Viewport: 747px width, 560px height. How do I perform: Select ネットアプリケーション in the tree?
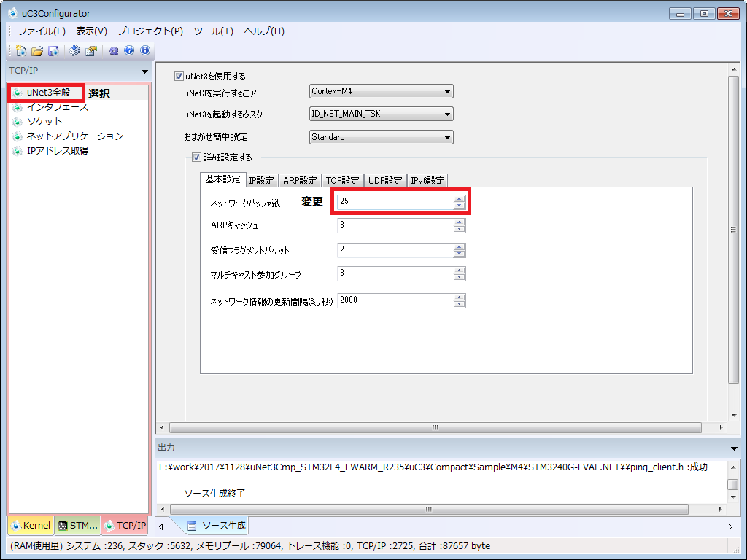(74, 136)
